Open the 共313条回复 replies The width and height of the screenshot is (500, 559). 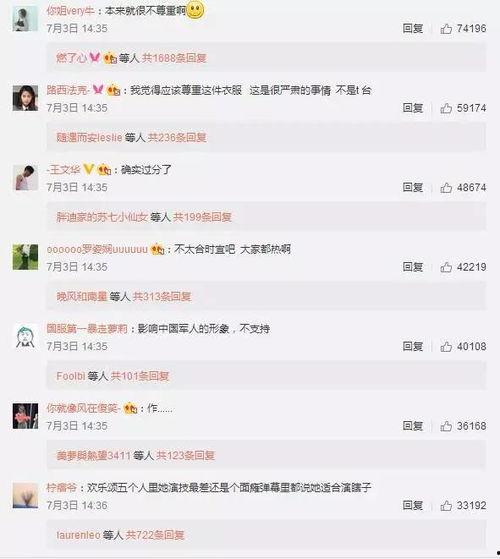pos(162,296)
